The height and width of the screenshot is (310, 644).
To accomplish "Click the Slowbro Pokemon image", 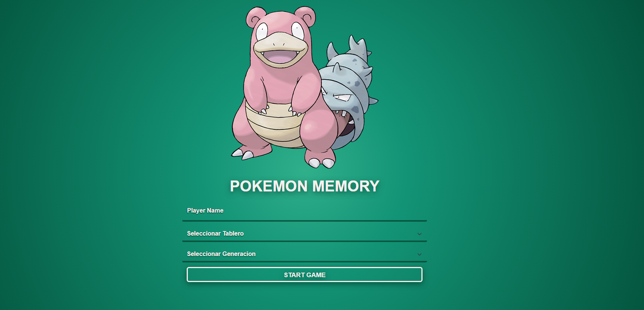I will tap(305, 87).
